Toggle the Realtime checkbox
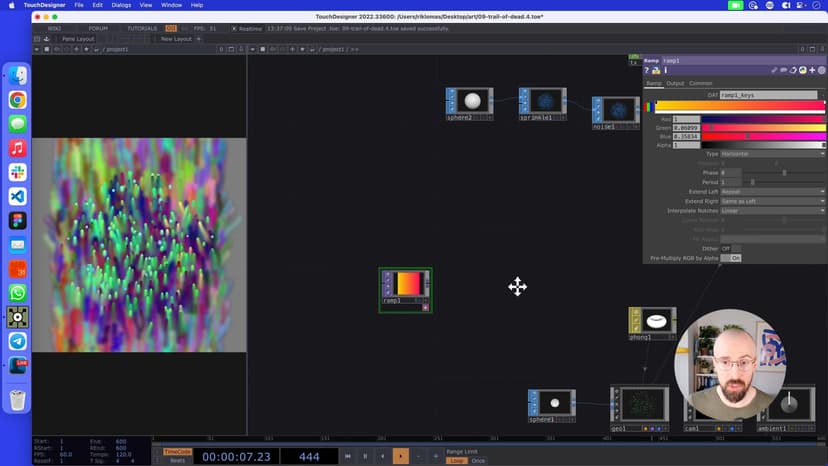This screenshot has height=466, width=828. pos(234,28)
